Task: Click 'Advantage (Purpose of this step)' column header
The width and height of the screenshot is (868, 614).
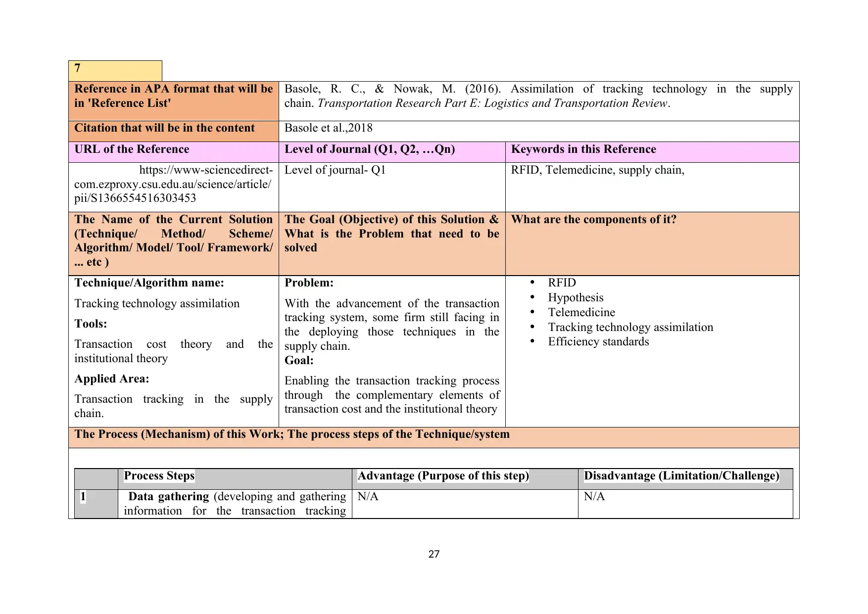Action: tap(465, 479)
